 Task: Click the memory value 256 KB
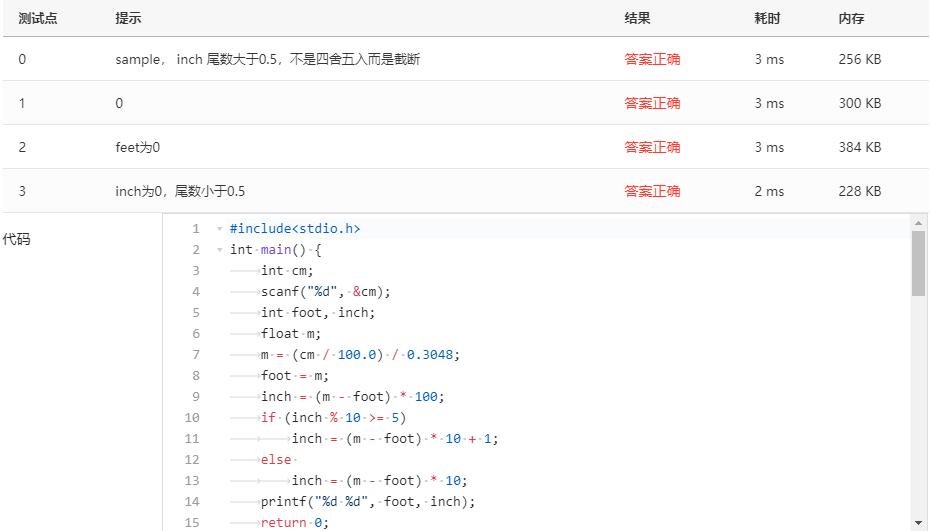[860, 59]
